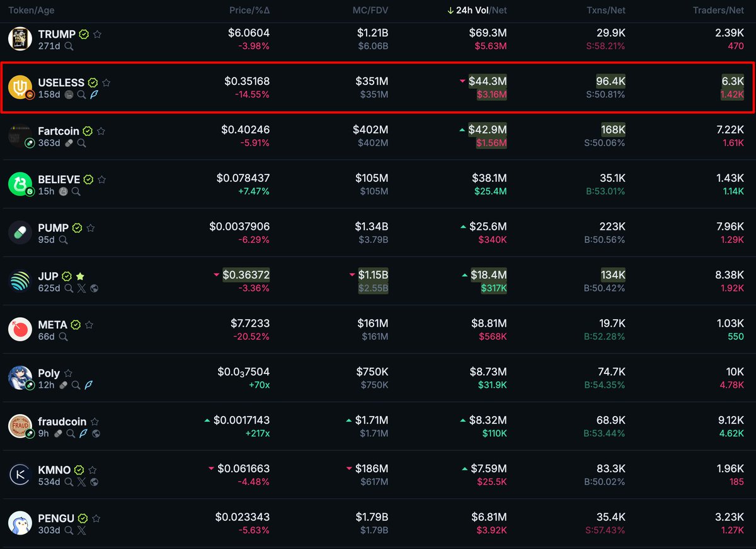
Task: Click the gray launchpad icon under BELIEVE
Action: pyautogui.click(x=63, y=191)
